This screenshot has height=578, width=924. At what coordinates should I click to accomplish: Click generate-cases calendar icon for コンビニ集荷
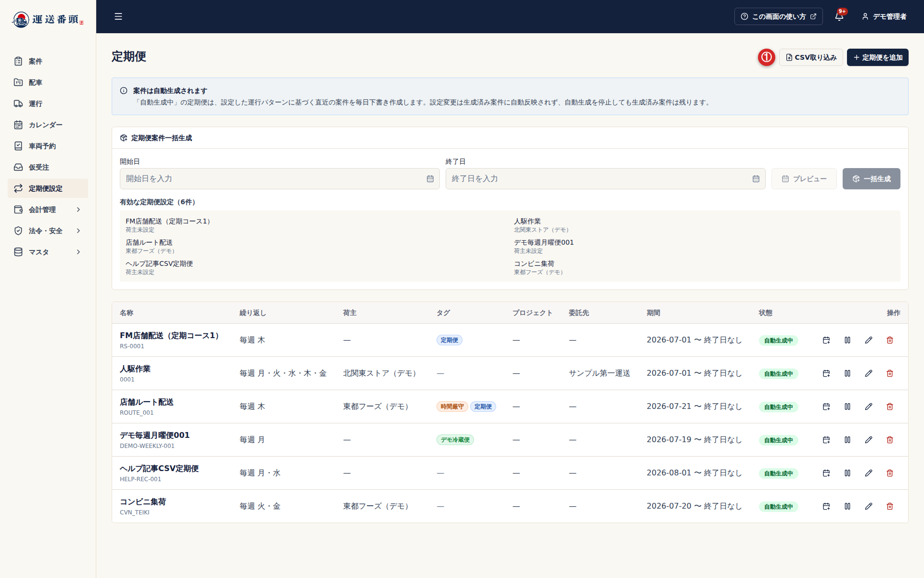point(826,506)
